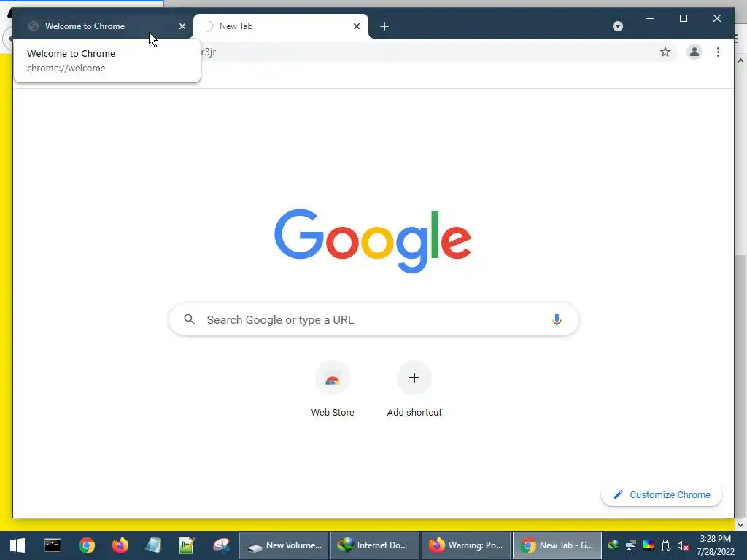Click the colorful display tray icon
The width and height of the screenshot is (747, 560).
click(649, 545)
